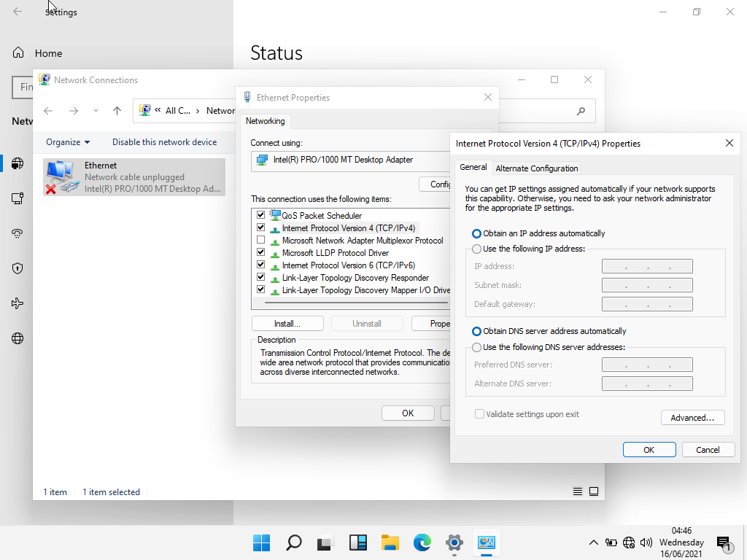Click OK in Ethernet Properties
The image size is (747, 560).
click(408, 413)
